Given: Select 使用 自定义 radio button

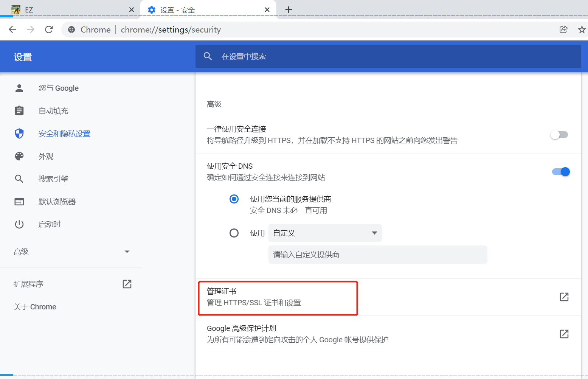Looking at the screenshot, I should tap(234, 233).
